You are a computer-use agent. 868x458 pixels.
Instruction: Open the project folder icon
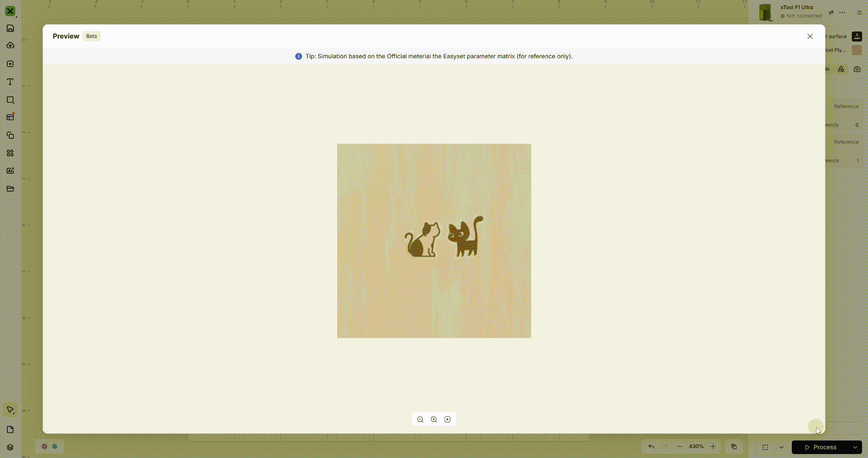pyautogui.click(x=10, y=189)
